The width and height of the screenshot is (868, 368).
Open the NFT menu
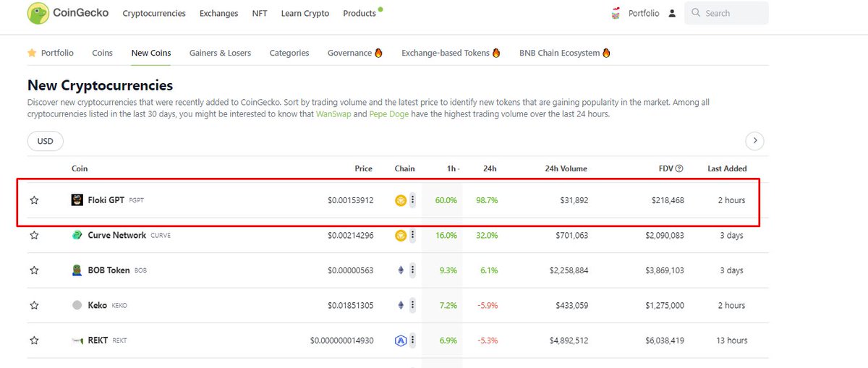coord(259,13)
